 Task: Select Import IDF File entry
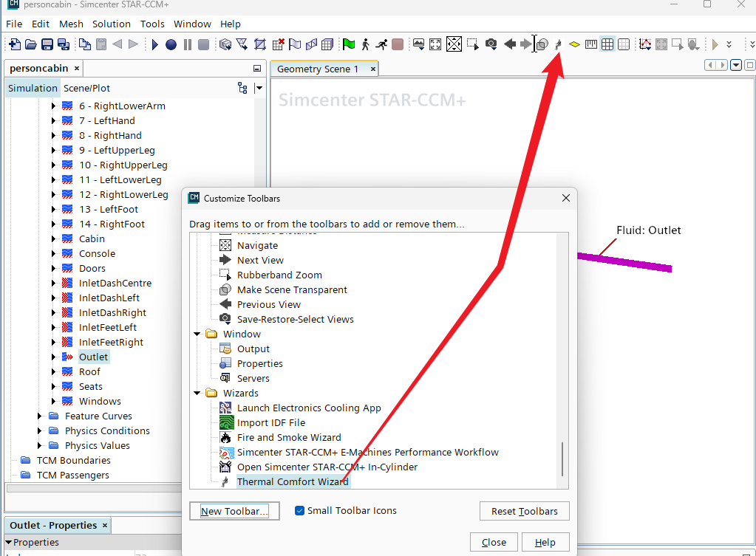click(x=271, y=422)
